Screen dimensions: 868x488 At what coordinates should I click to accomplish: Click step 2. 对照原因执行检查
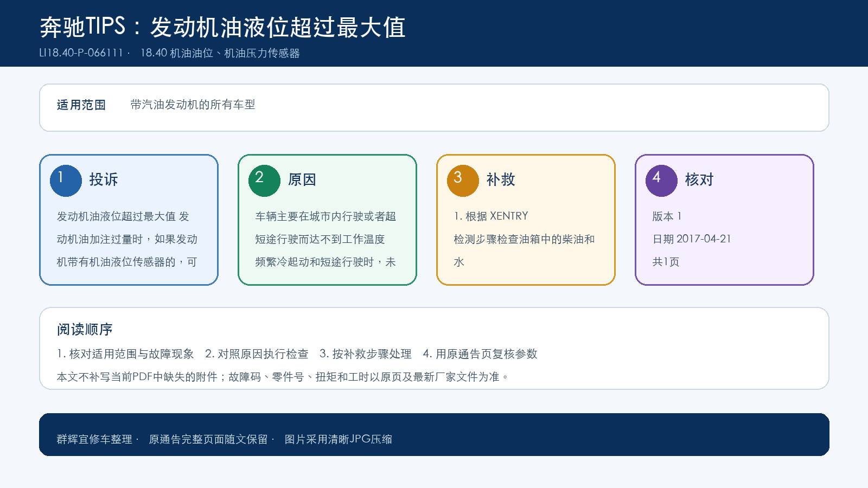click(257, 354)
